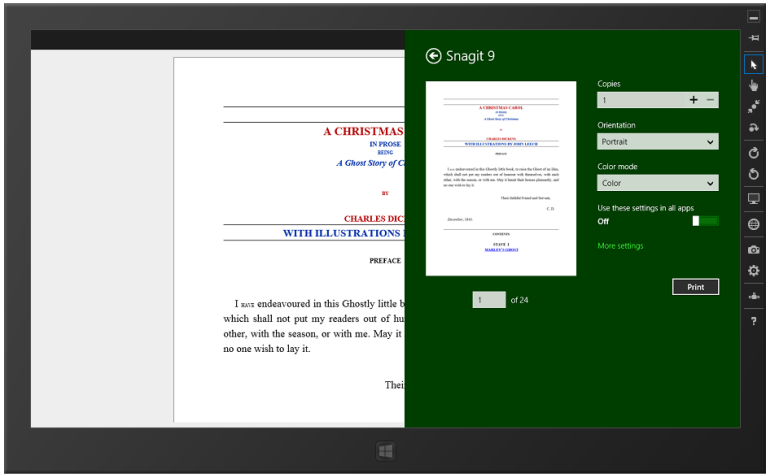Rotate simulator counterclockwise
The image size is (770, 476).
(753, 174)
